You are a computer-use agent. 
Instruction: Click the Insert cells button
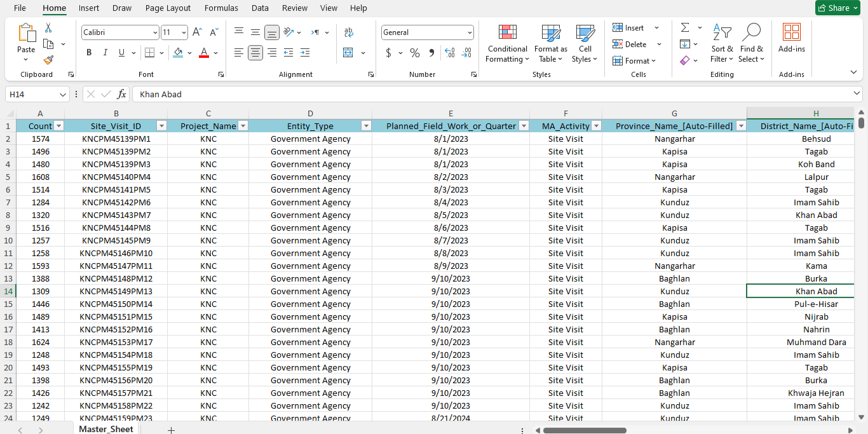click(x=628, y=28)
